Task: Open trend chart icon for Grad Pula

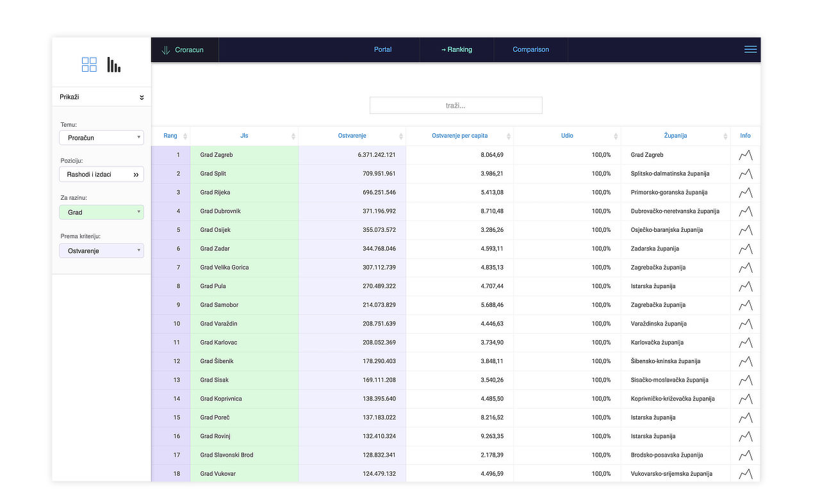Action: (x=745, y=286)
